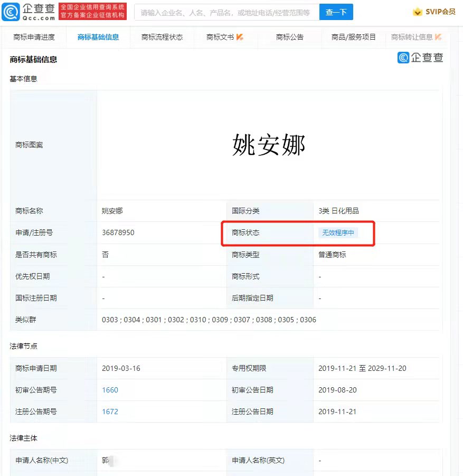The width and height of the screenshot is (463, 476).
Task: Click the 3类 日化用品 classification value
Action: (338, 211)
